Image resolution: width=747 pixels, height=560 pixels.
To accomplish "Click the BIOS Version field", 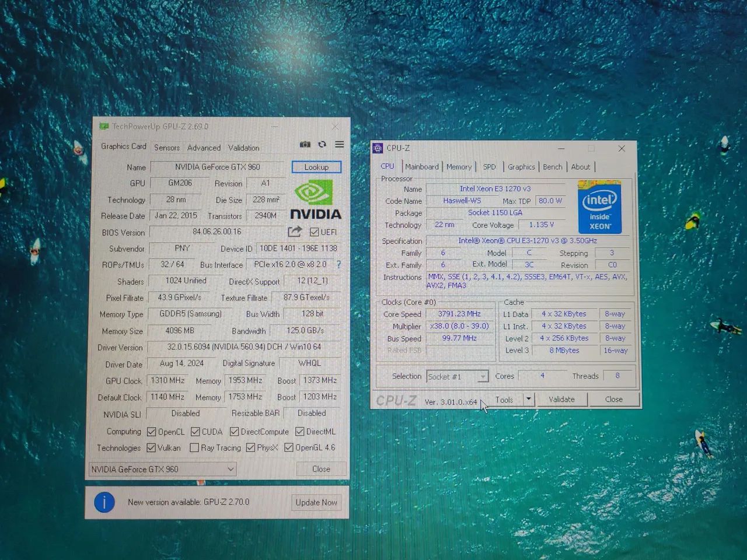I will [x=217, y=232].
